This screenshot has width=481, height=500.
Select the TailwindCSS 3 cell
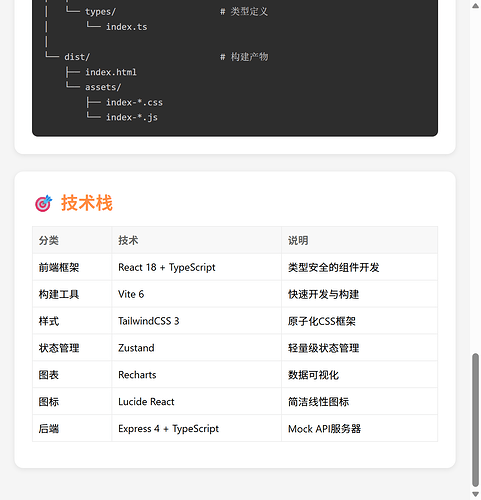tap(197, 321)
